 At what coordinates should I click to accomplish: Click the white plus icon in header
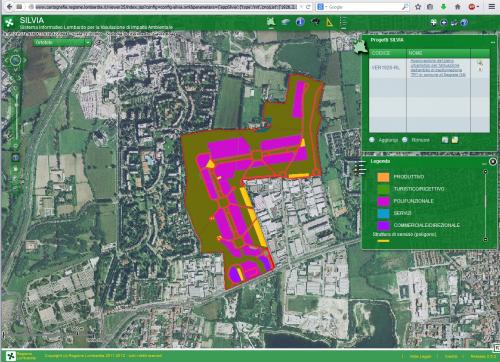(433, 22)
